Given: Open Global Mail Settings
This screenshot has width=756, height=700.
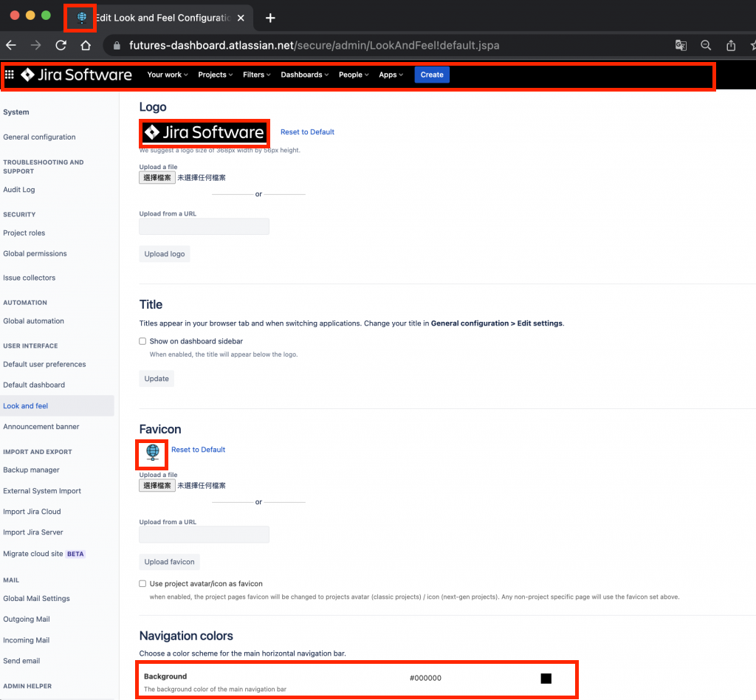Looking at the screenshot, I should coord(36,599).
